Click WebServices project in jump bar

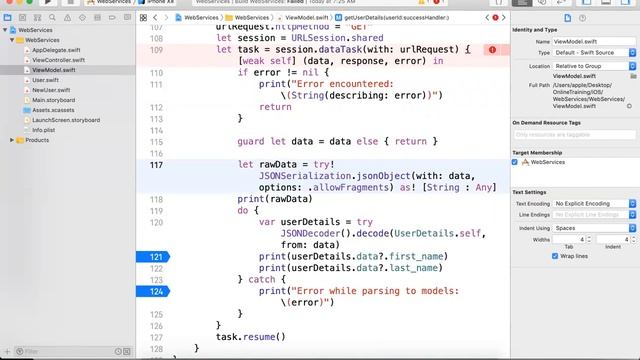pyautogui.click(x=197, y=18)
